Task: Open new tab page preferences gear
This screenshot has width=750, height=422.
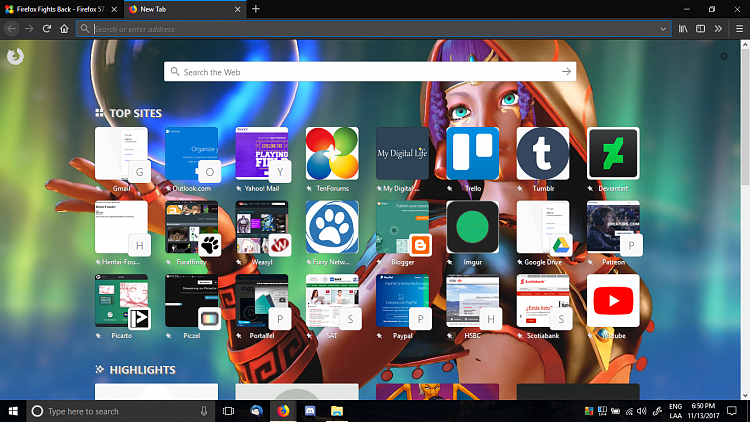Action: click(x=724, y=56)
